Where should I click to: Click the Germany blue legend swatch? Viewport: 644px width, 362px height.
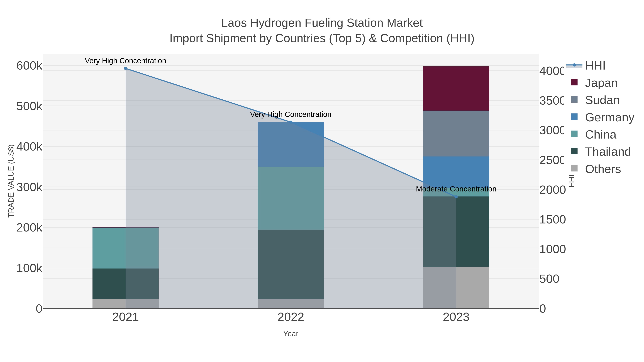[574, 117]
